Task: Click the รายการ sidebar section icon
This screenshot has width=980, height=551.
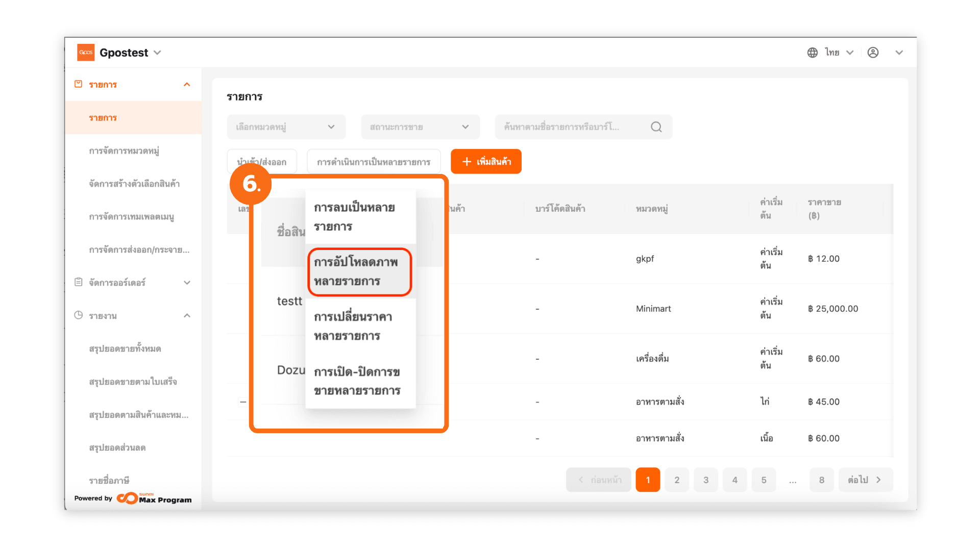Action: coord(78,84)
